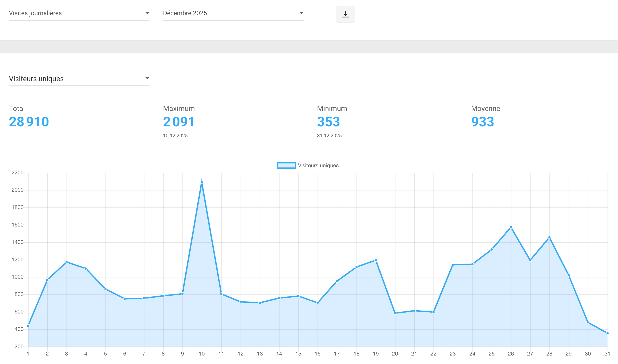The width and height of the screenshot is (618, 364).
Task: Click the arrow beside Visites journalières
Action: [147, 13]
